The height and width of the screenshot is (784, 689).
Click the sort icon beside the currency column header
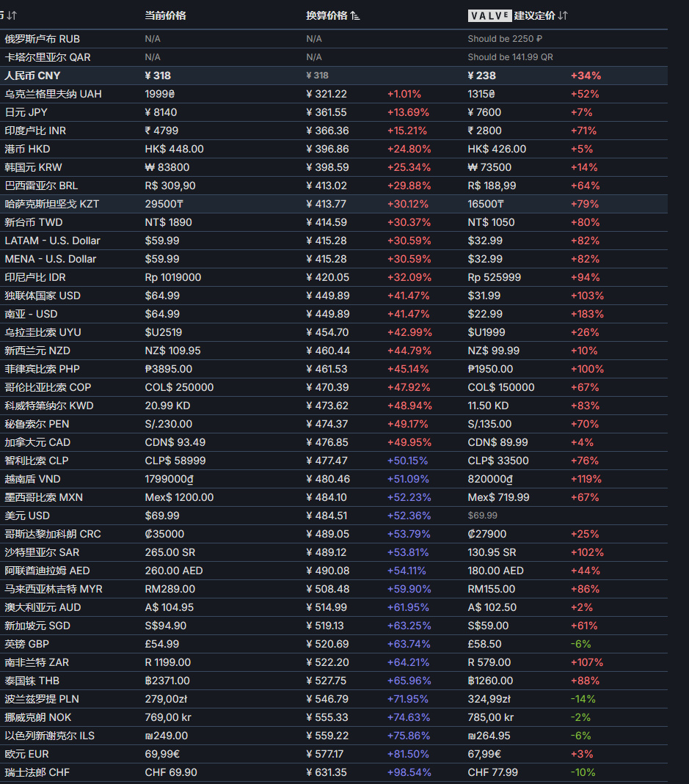(12, 15)
